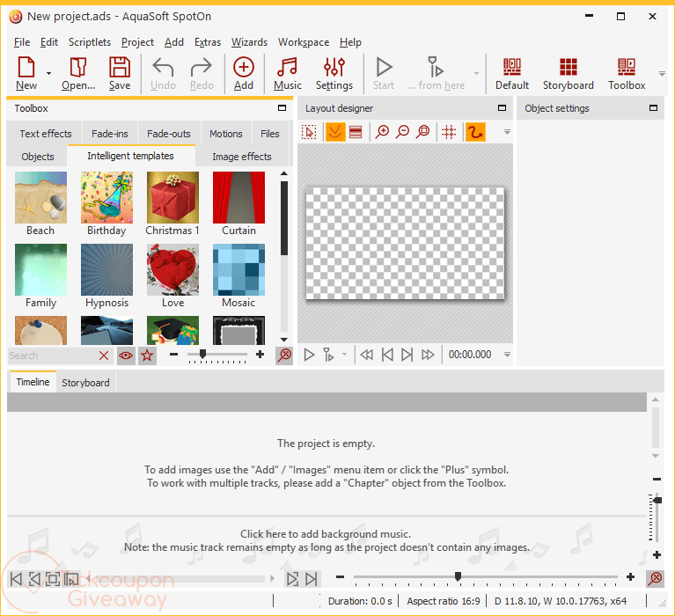
Task: Jump to timeline end icon
Action: pos(312,579)
